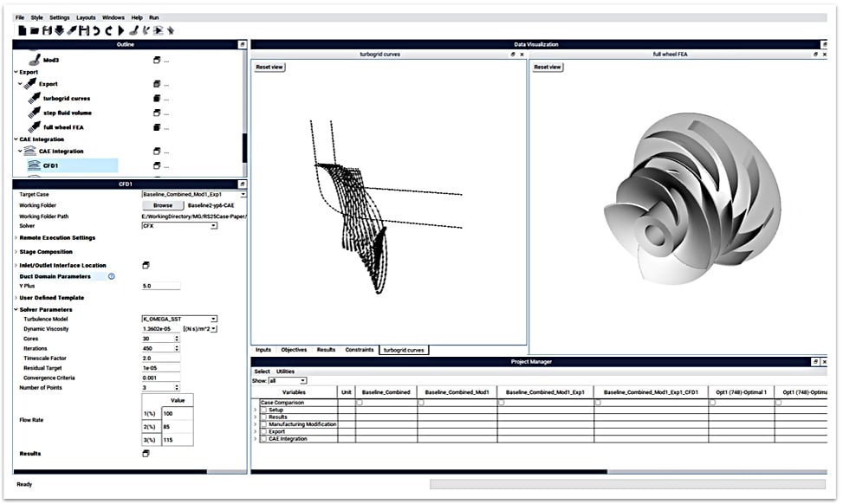Click the Project Manager horizontal scrollbar
843x504 pixels.
click(x=429, y=472)
